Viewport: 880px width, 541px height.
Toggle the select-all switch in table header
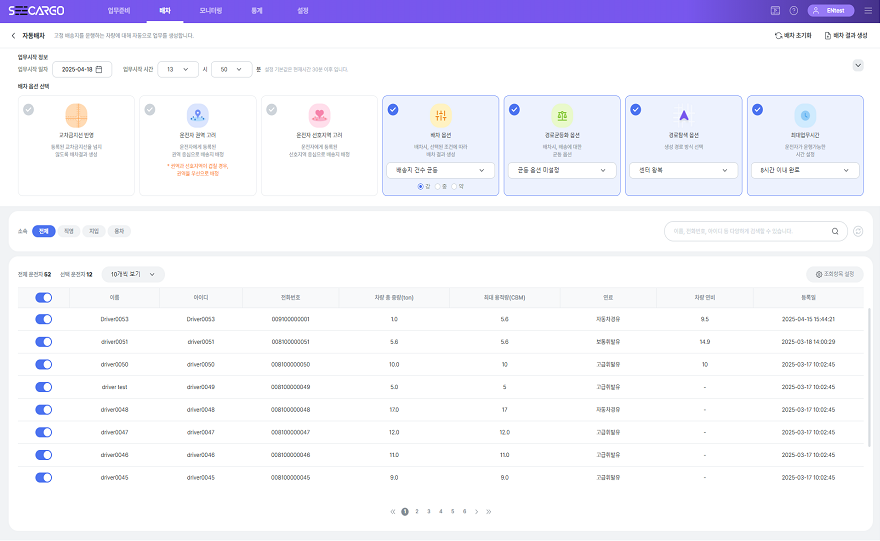[43, 297]
